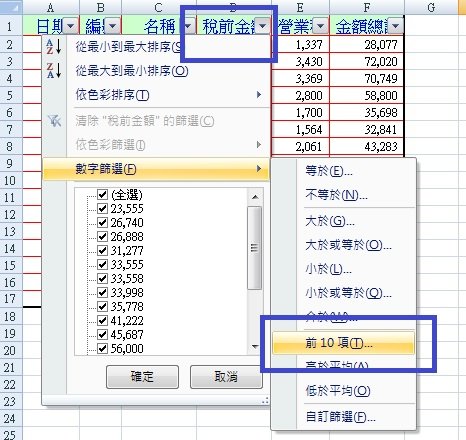Open the 稅前金額 filter dropdown button
The image size is (466, 440).
coord(262,26)
